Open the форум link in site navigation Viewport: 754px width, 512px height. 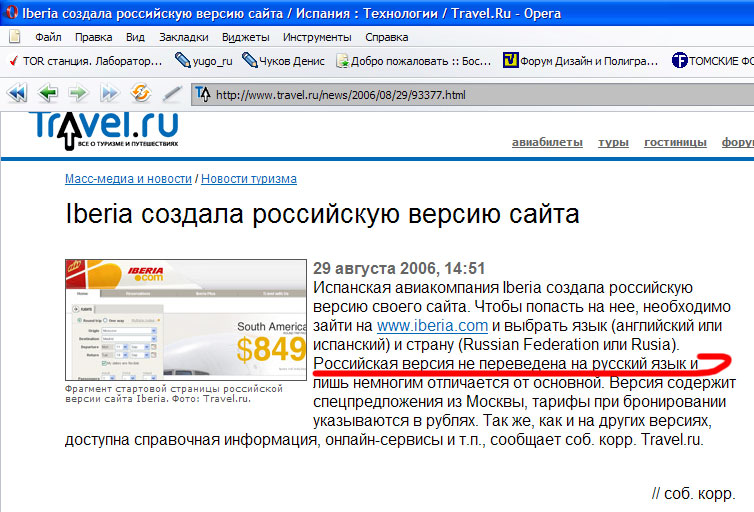pyautogui.click(x=738, y=142)
